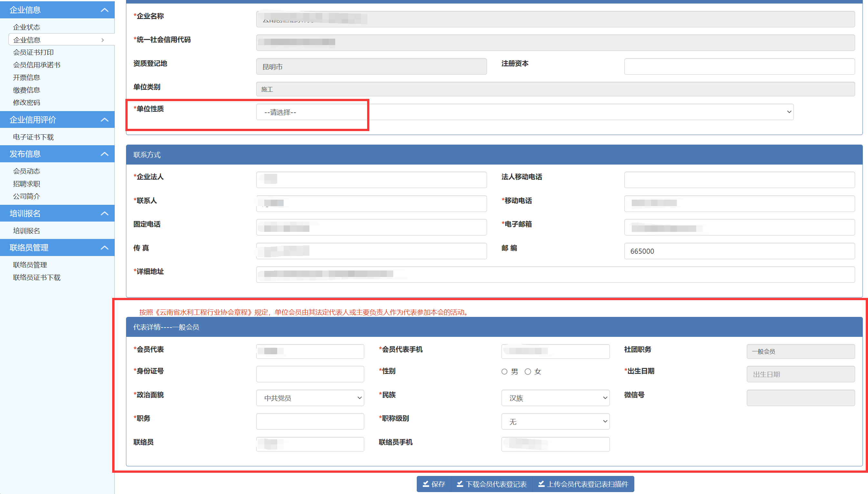Open the 单位性质 dropdown
868x494 pixels.
525,112
